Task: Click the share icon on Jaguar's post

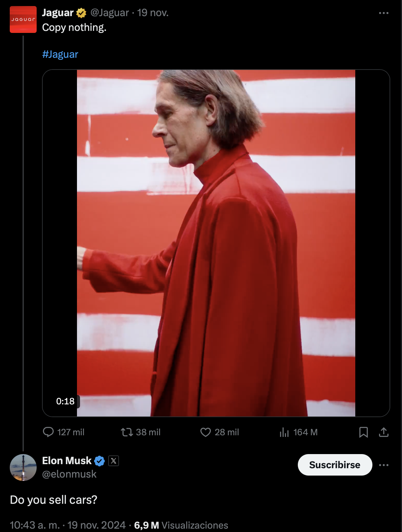Action: [384, 432]
